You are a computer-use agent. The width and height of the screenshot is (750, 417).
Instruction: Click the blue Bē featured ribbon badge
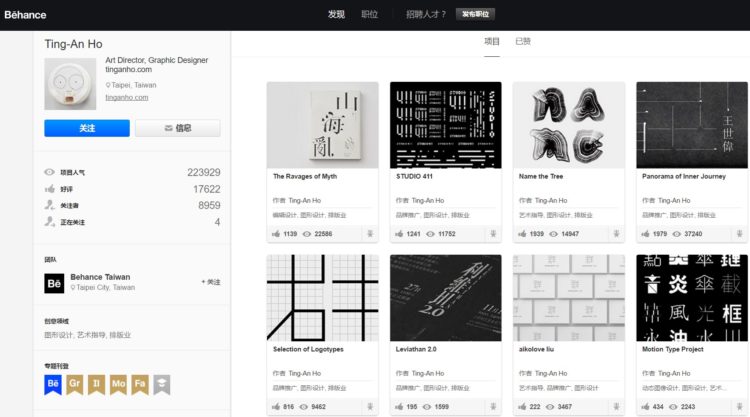pos(53,384)
